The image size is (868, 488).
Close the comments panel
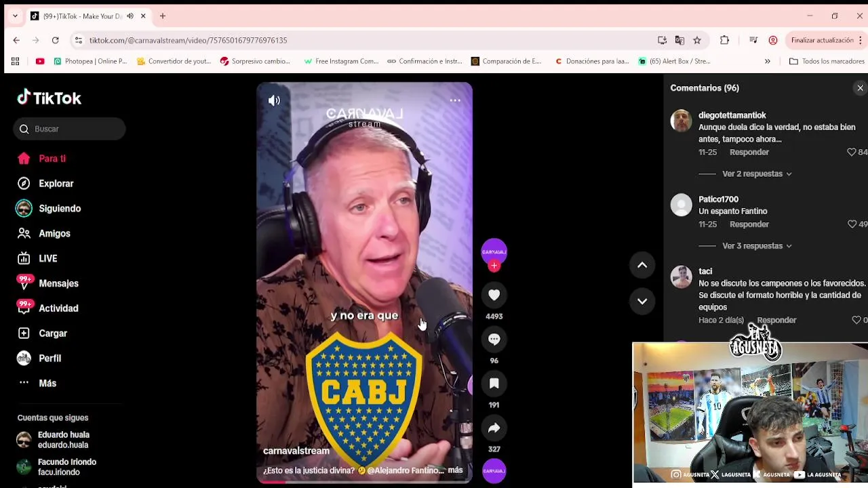tap(860, 88)
